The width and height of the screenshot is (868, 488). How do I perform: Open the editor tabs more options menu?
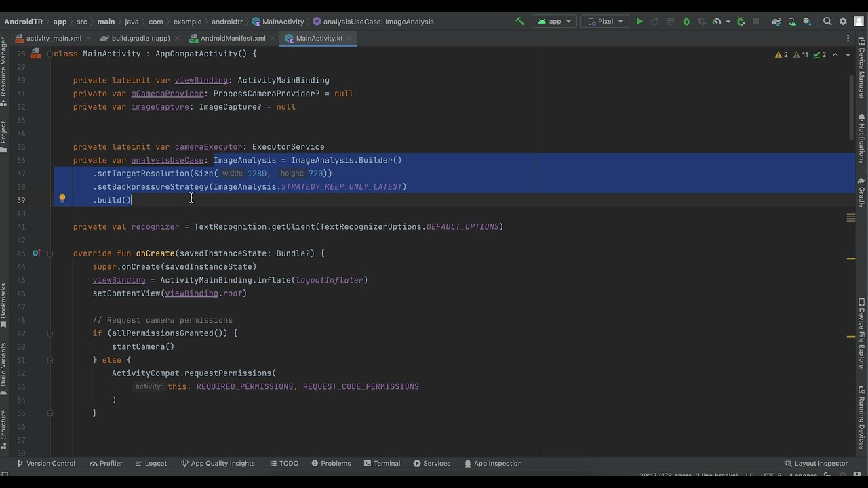tap(848, 39)
